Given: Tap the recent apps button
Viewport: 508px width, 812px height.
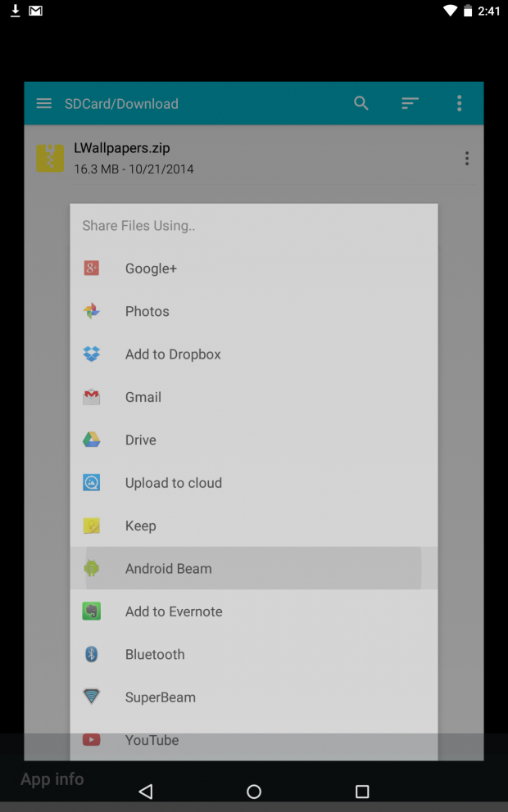Looking at the screenshot, I should [362, 792].
